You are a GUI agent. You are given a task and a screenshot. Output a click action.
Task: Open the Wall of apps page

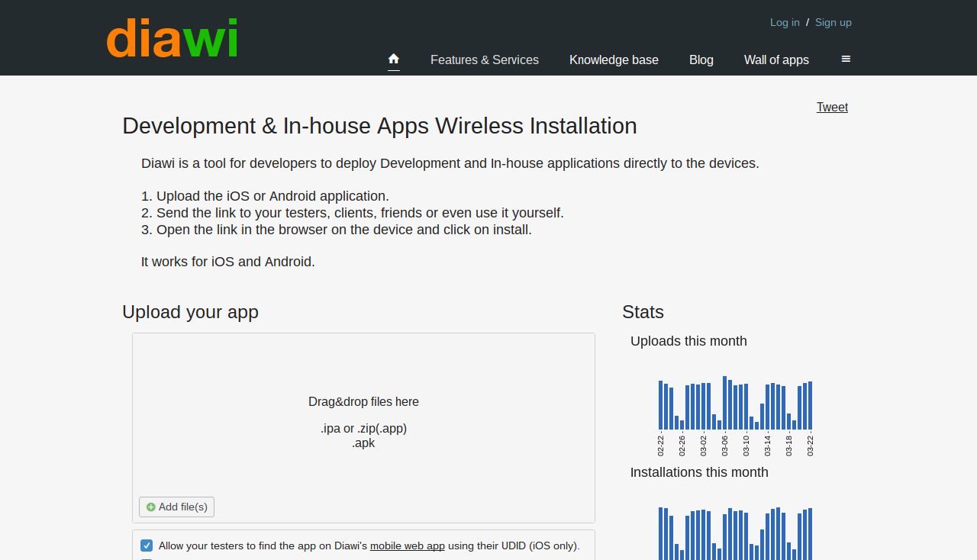[x=776, y=60]
